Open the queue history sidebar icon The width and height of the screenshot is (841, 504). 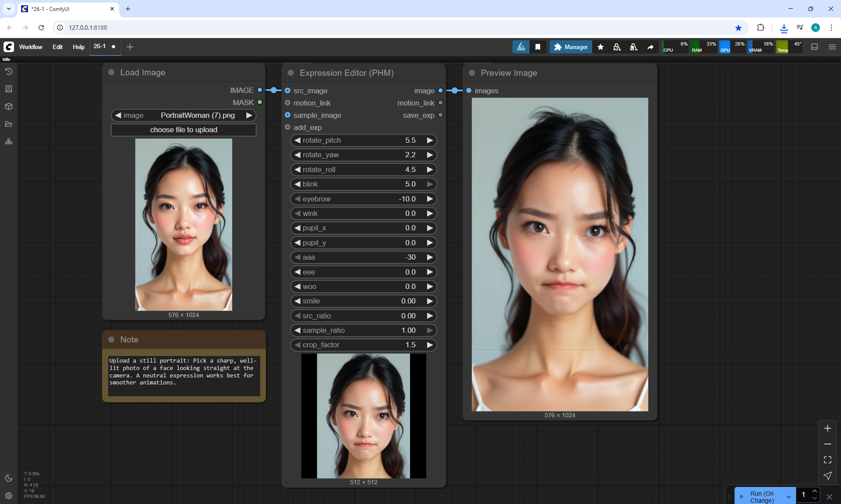pyautogui.click(x=8, y=71)
